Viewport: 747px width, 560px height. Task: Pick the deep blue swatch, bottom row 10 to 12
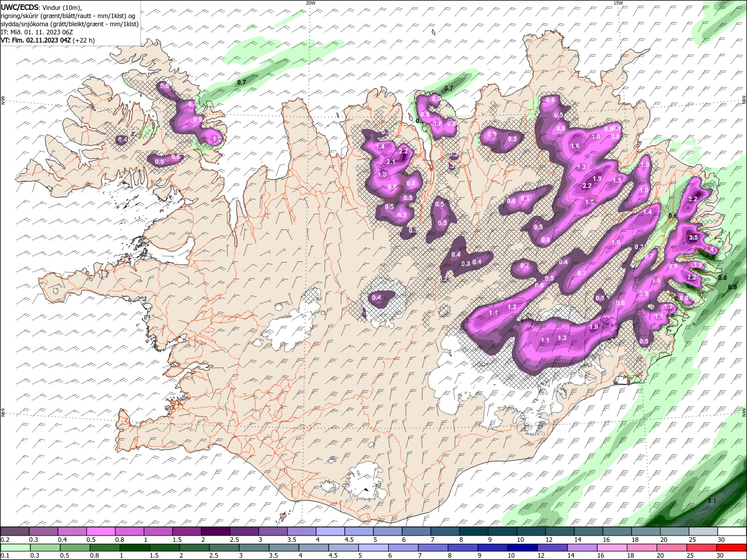point(522,548)
